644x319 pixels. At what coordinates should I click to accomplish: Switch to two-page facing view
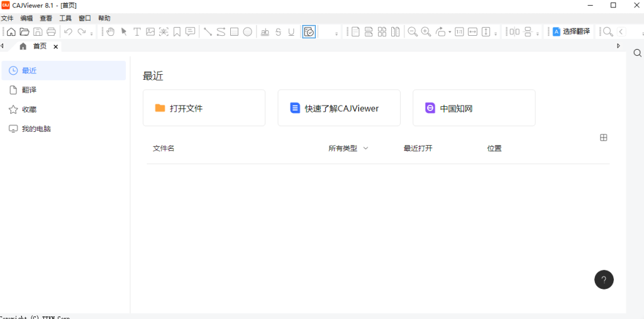click(x=395, y=31)
